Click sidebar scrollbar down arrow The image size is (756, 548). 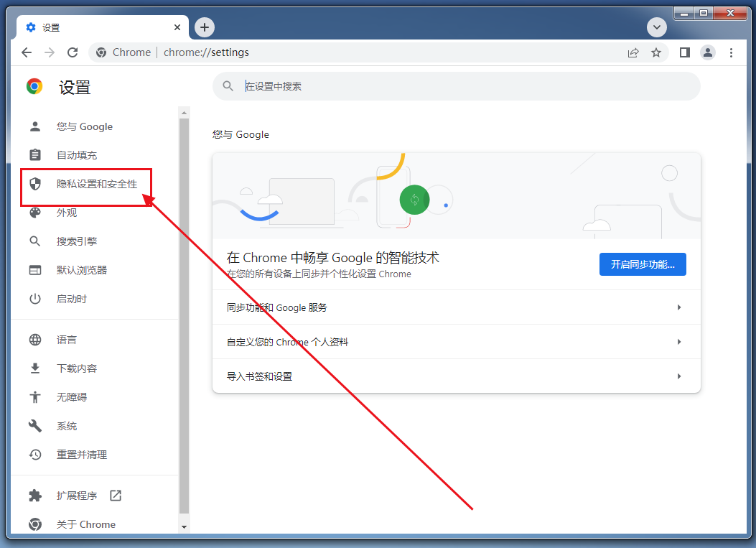click(184, 526)
